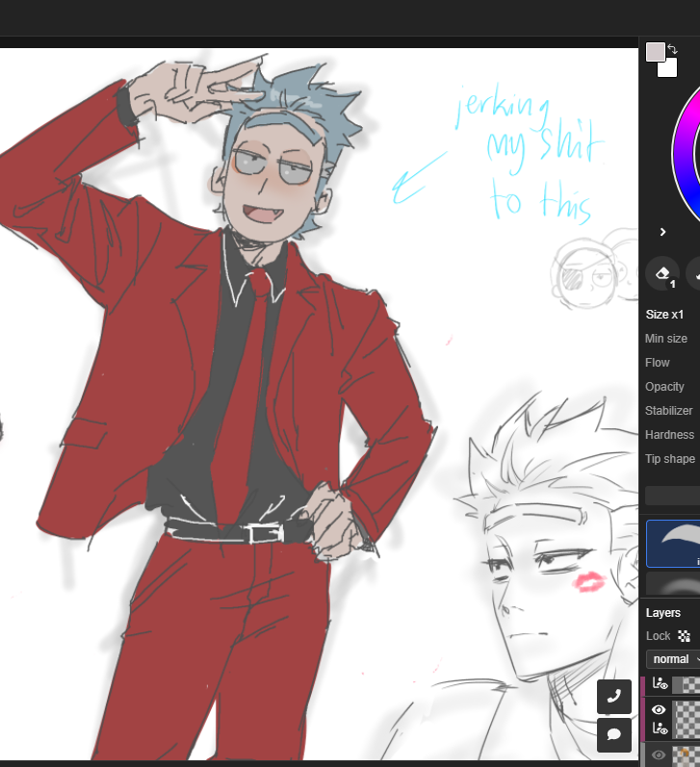Image resolution: width=700 pixels, height=767 pixels.
Task: Expand the chevron below the color wheel
Action: pyautogui.click(x=662, y=232)
